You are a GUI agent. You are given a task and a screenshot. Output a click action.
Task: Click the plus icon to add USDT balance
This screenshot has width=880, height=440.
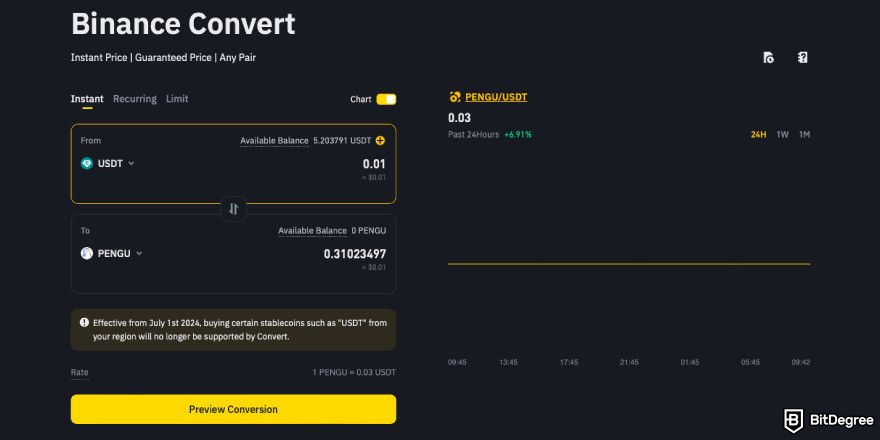point(381,141)
